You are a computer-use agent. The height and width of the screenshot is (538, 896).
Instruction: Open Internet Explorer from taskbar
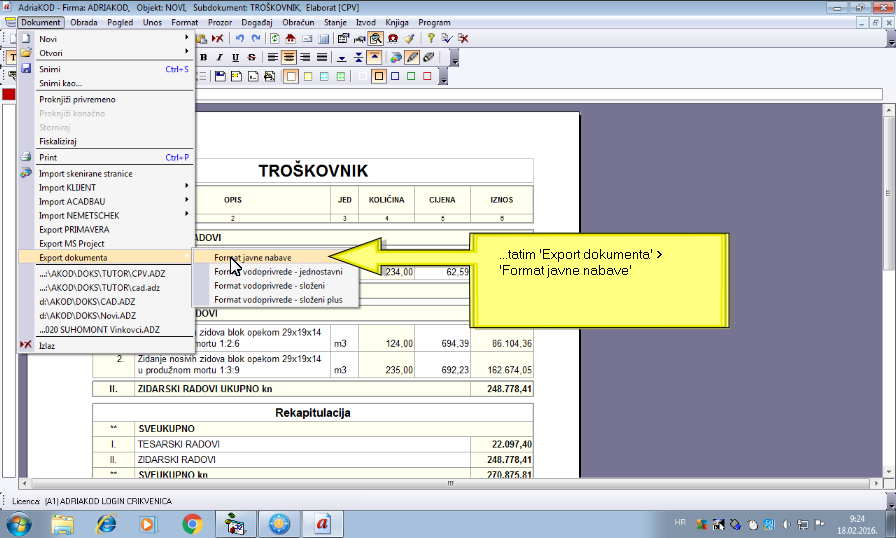point(106,524)
